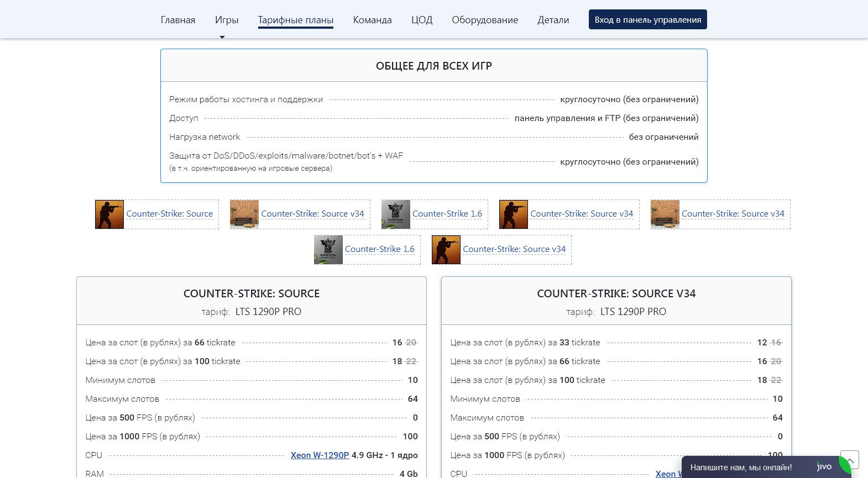Follow the Xeon W-1290P CPU link

320,455
